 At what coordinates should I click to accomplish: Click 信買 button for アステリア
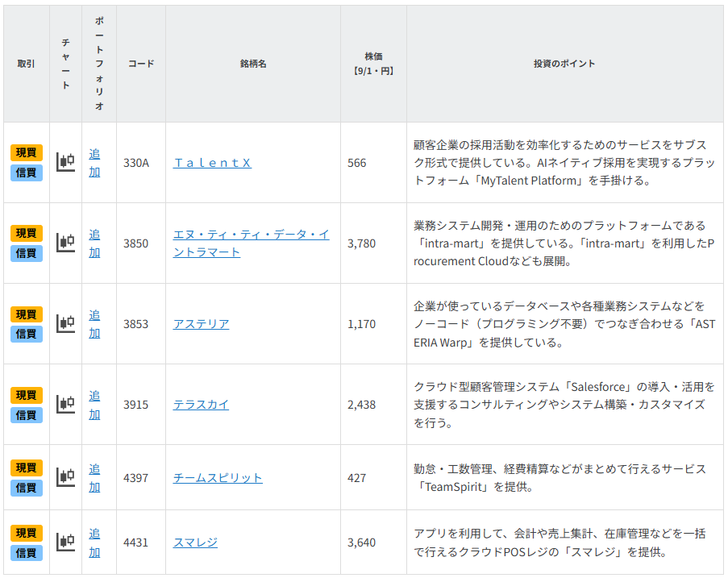[x=27, y=335]
